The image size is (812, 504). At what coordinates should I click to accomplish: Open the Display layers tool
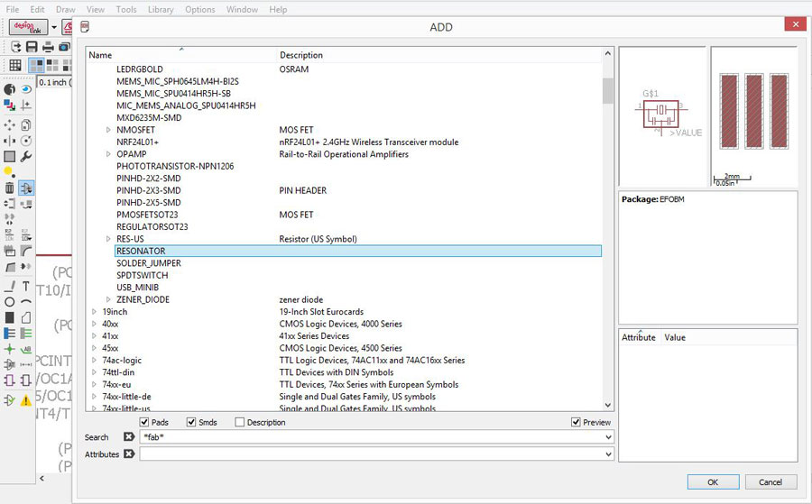[x=9, y=105]
